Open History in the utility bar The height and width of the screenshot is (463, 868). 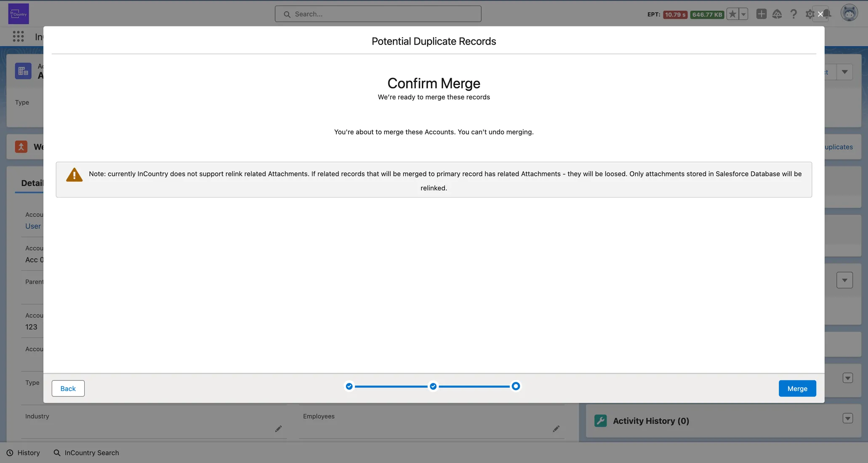pos(23,453)
